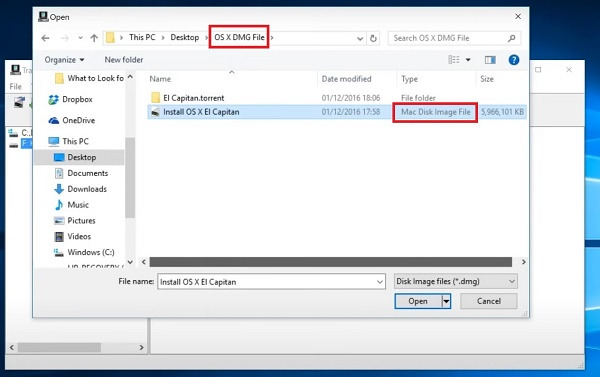
Task: Click the Open button
Action: 418,301
